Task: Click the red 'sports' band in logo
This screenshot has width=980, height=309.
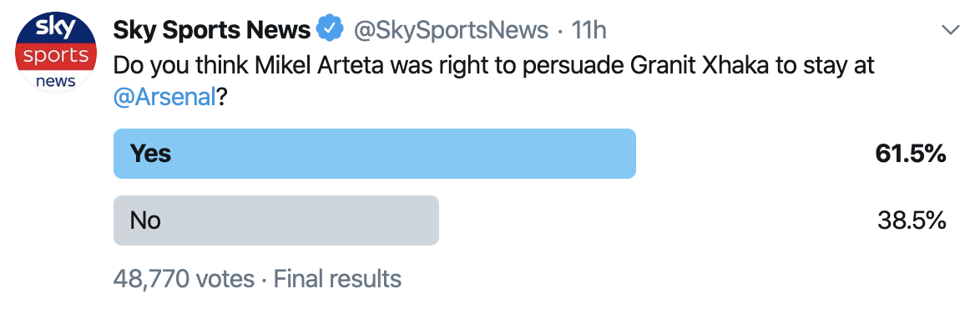Action: pyautogui.click(x=55, y=56)
